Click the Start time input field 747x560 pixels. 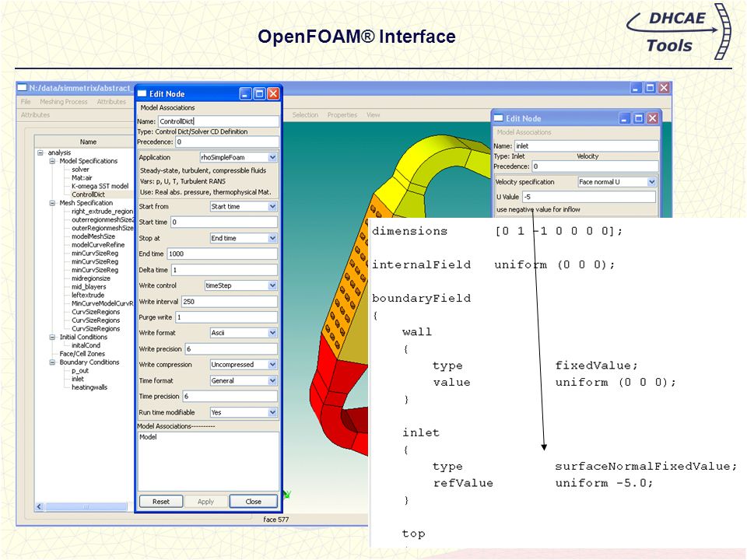[224, 222]
